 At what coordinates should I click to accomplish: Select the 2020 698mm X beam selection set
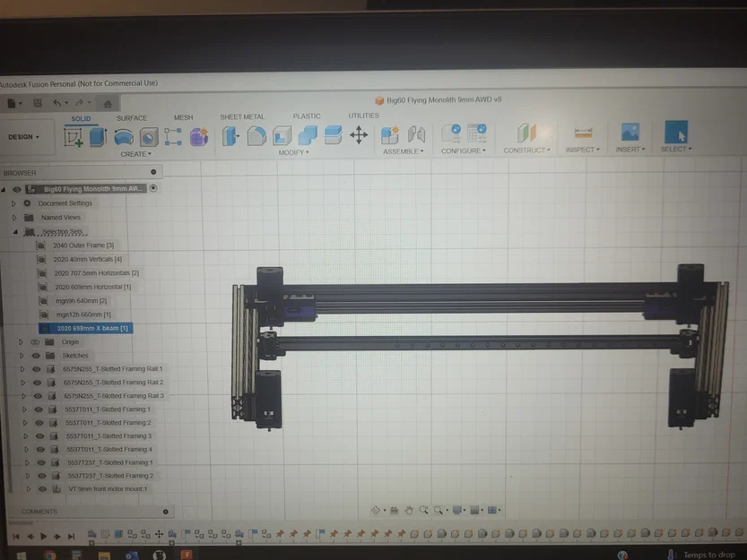click(x=90, y=328)
